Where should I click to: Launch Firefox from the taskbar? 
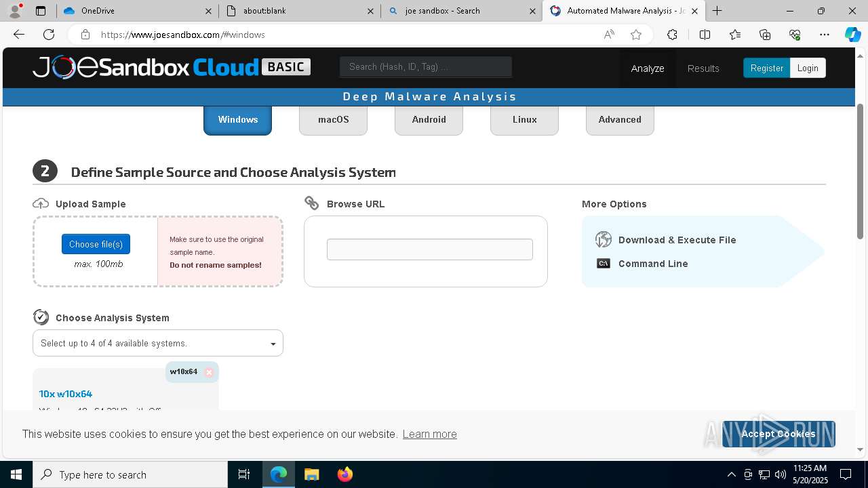[x=344, y=474]
